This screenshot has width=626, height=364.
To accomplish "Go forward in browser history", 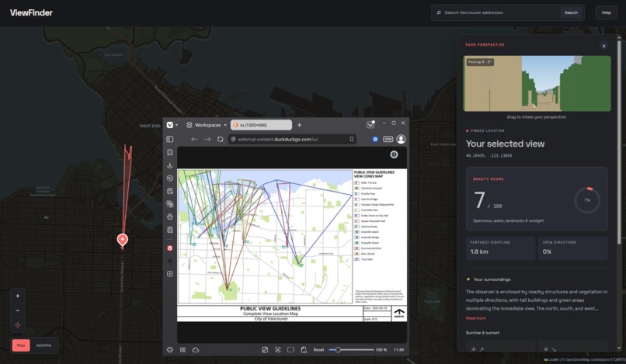I will tap(207, 139).
